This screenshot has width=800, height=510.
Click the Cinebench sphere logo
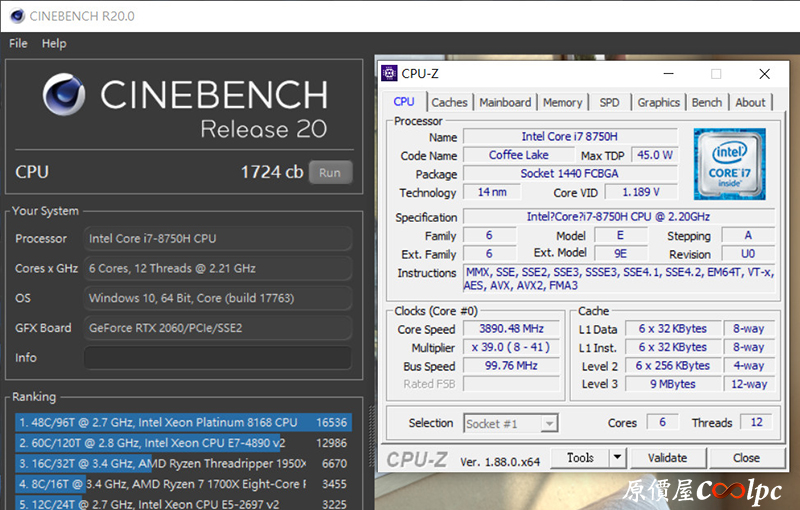pos(64,94)
